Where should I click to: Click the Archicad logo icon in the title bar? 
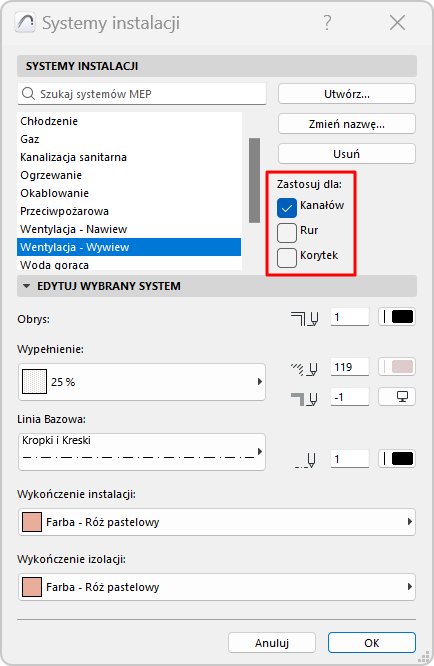click(25, 23)
